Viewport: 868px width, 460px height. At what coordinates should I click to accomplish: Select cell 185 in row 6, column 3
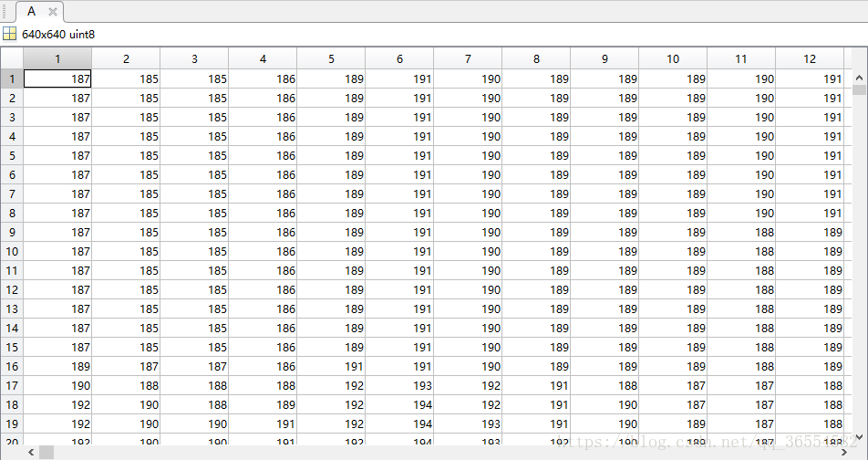coord(194,174)
